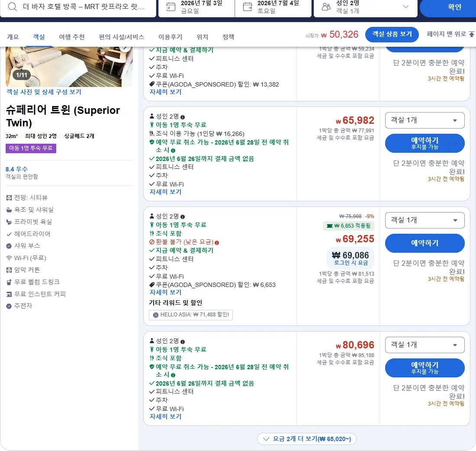
Task: Open 객실 1개 dropdown for ₩69,255 offer
Action: click(425, 220)
